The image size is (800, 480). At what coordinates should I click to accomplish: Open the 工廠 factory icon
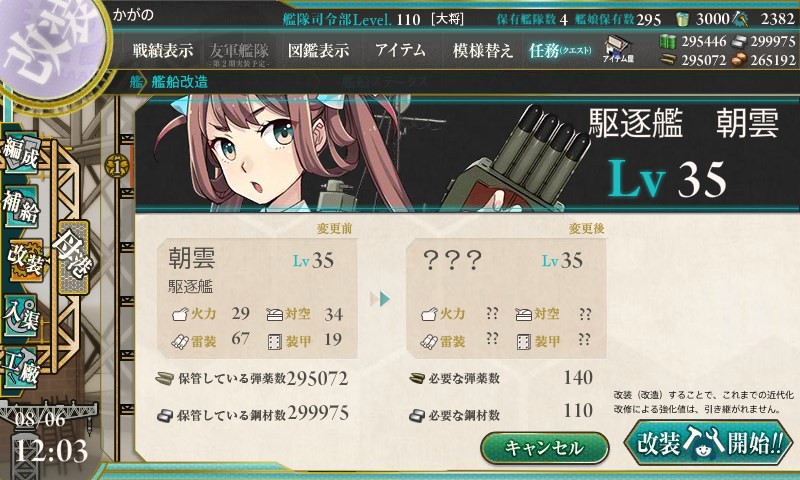[x=21, y=368]
